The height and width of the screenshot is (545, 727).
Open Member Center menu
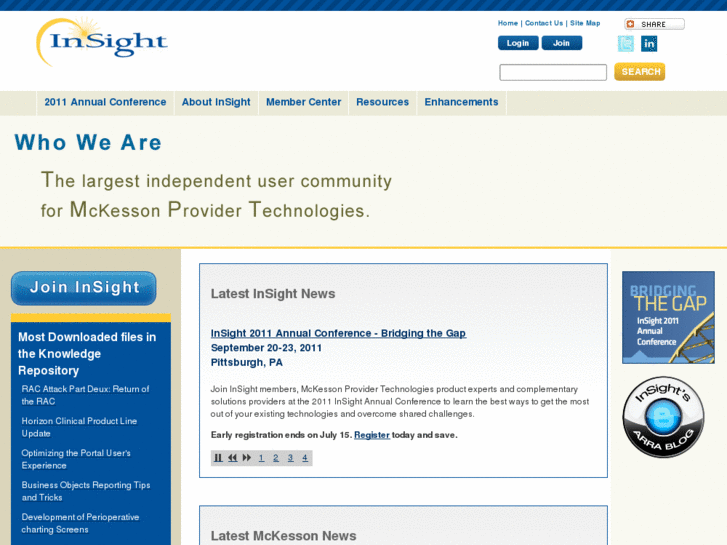(x=304, y=103)
